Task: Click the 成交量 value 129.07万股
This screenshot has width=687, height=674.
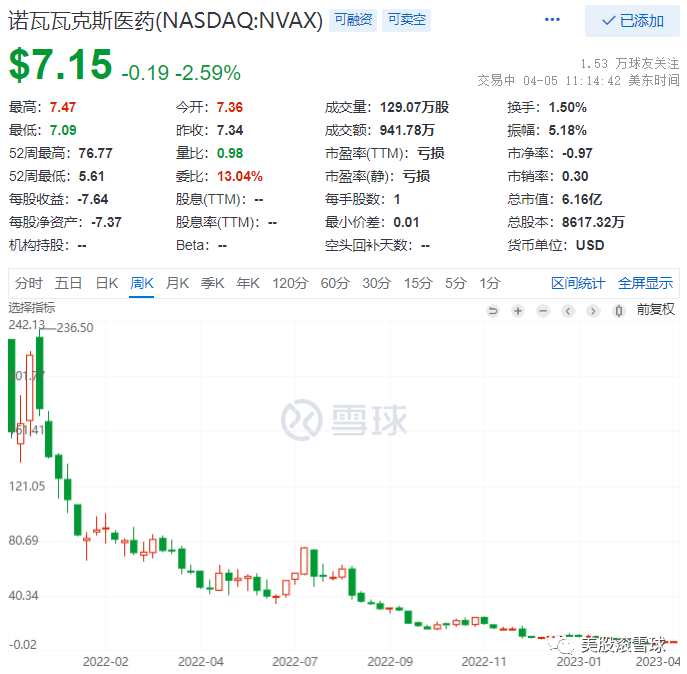Action: coord(414,107)
